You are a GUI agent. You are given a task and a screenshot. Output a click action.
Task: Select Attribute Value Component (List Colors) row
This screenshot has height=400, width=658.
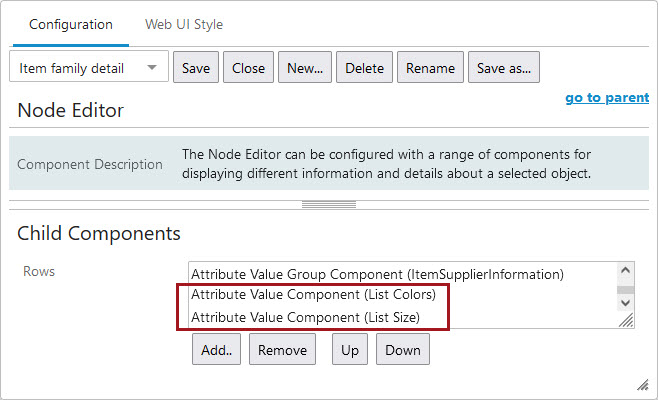pyautogui.click(x=314, y=296)
